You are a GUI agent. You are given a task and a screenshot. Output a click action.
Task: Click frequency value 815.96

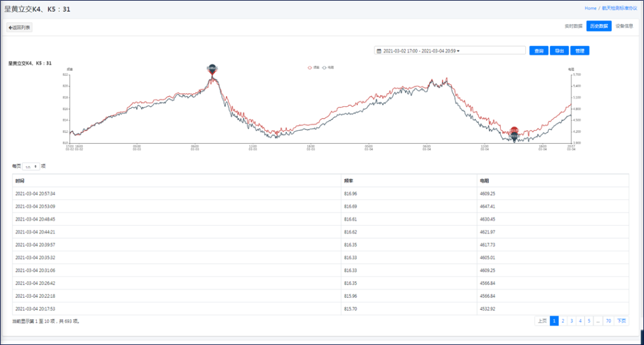click(x=351, y=295)
